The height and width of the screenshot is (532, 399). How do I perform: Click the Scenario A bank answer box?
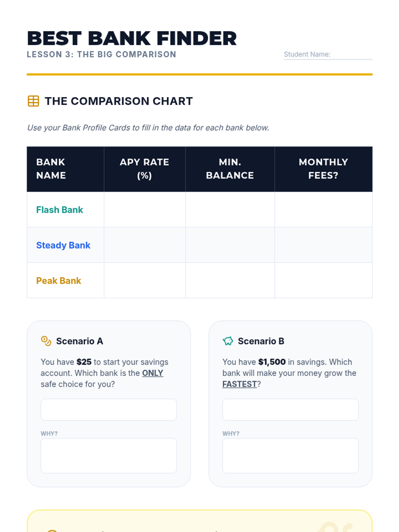coord(109,410)
